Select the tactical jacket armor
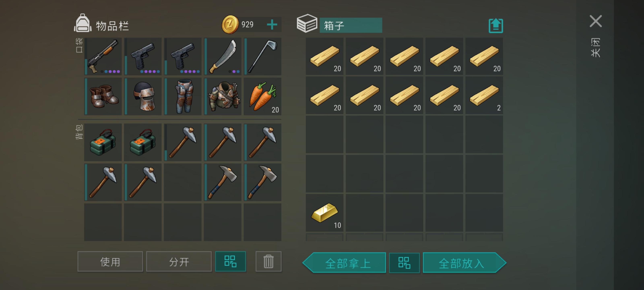644x290 pixels. (223, 96)
